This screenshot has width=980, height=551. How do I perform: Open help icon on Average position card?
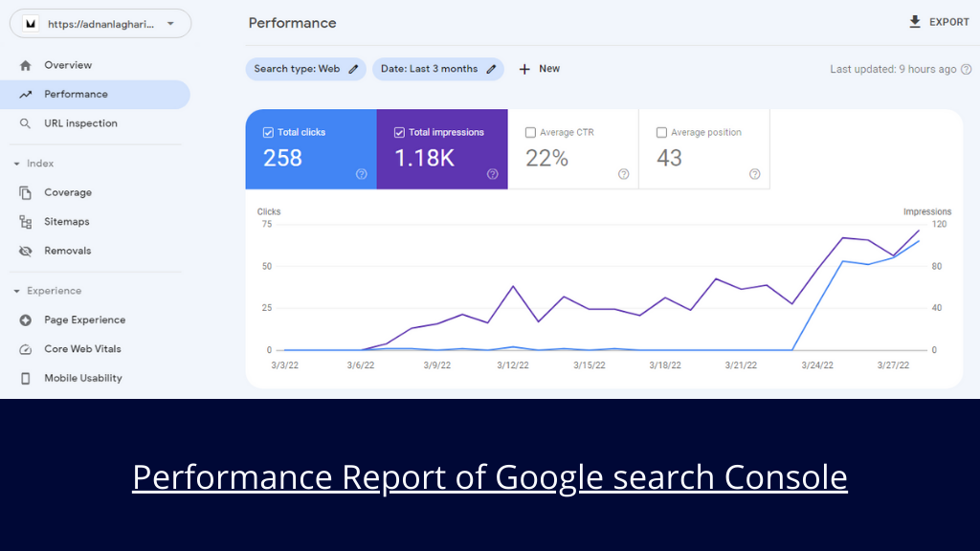[755, 174]
